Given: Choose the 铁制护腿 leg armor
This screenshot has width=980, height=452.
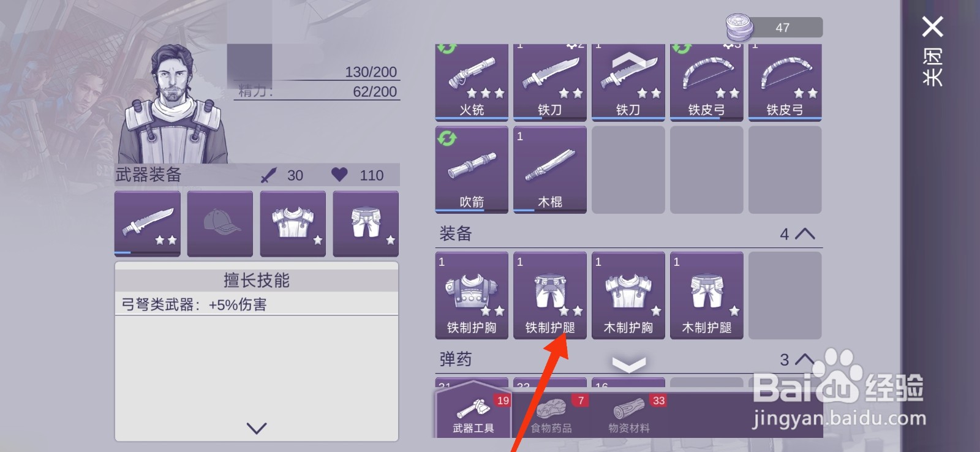Looking at the screenshot, I should coord(550,295).
